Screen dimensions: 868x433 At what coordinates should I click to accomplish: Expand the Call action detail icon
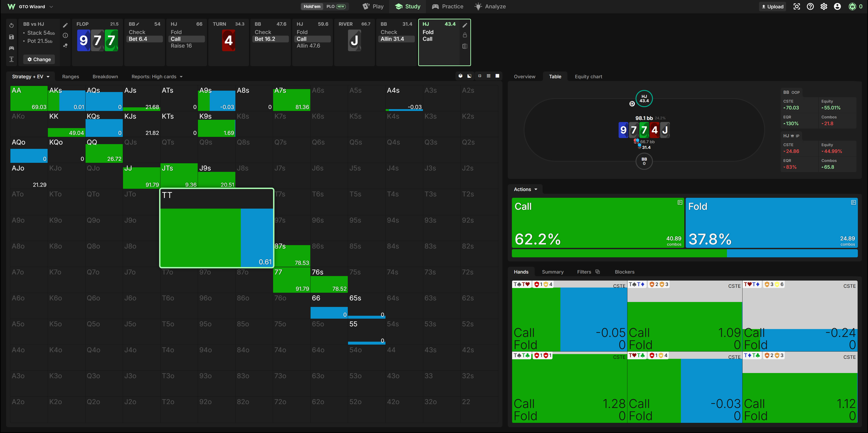pos(680,202)
